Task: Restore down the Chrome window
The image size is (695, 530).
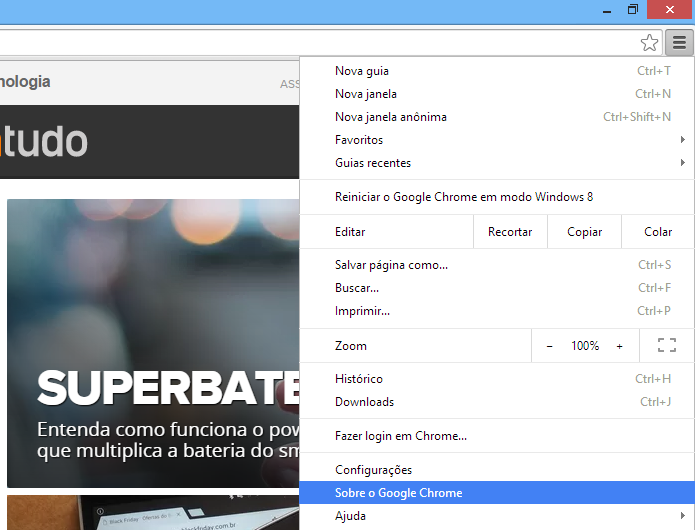Action: (633, 9)
